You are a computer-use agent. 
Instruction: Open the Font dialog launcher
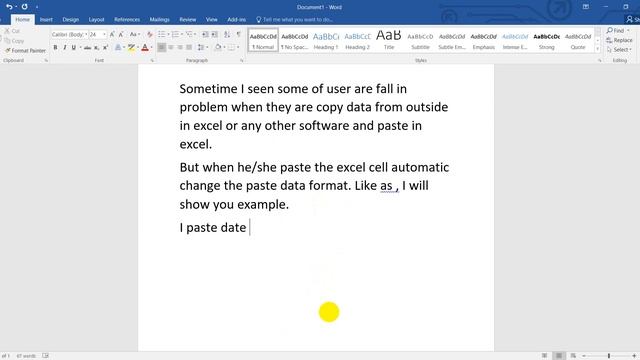152,60
